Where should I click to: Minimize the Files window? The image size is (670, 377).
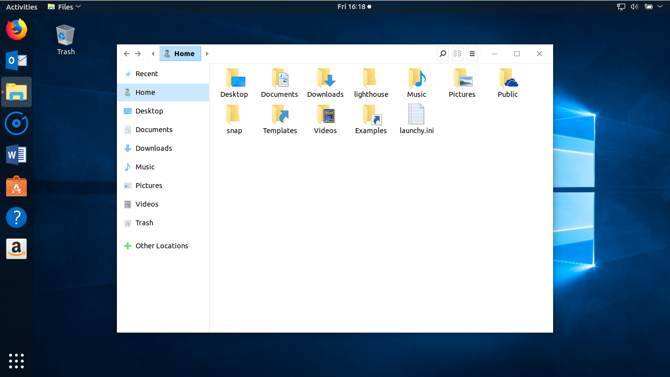494,53
